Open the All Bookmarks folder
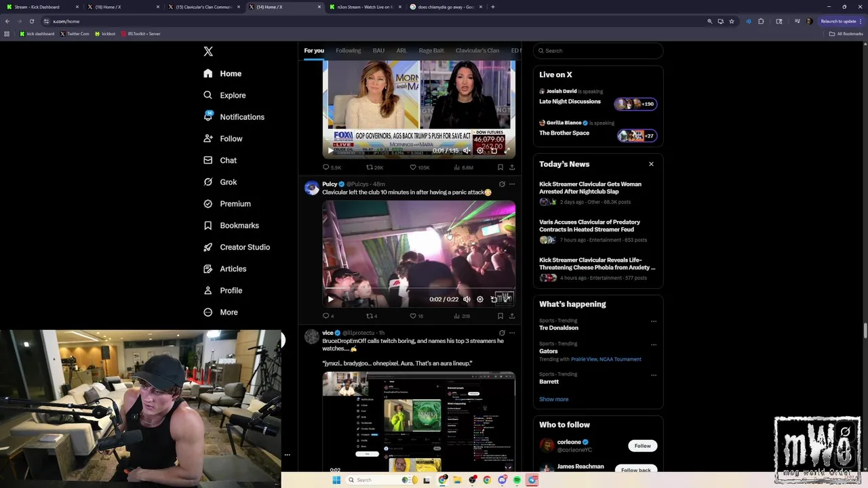Image resolution: width=868 pixels, height=488 pixels. 846,34
